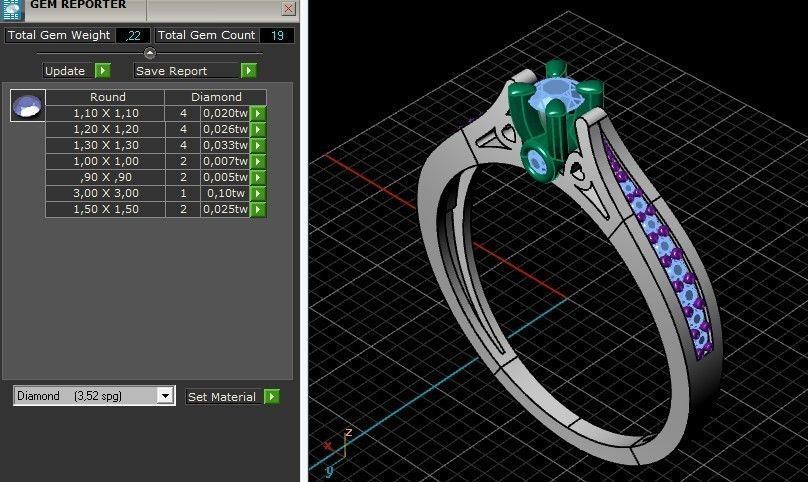Image resolution: width=808 pixels, height=482 pixels.
Task: Click green arrow for 1,50 X 1,50 row
Action: click(258, 209)
